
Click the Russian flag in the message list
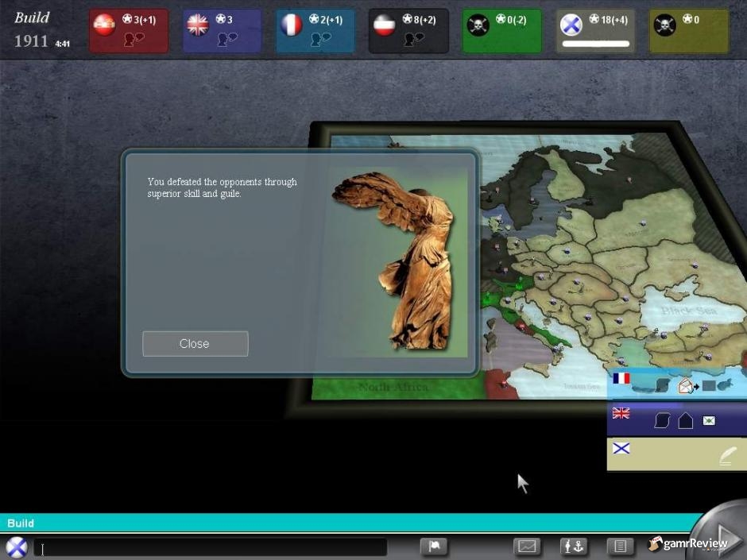click(621, 448)
